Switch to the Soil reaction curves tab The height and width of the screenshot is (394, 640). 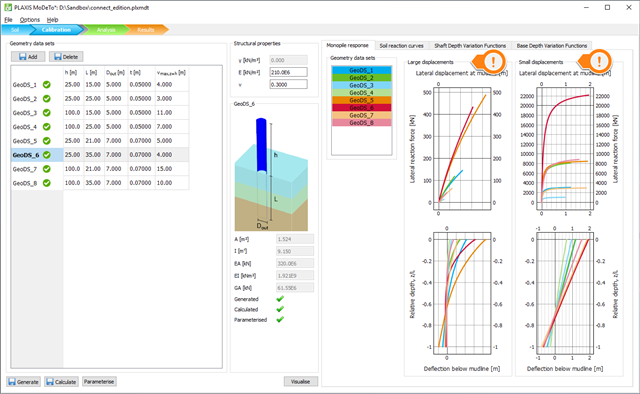[x=402, y=46]
